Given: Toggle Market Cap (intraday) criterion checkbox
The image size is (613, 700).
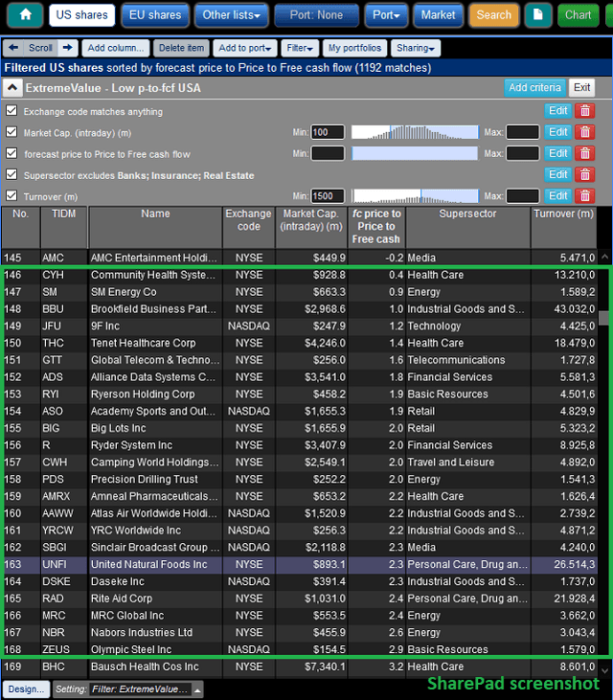Looking at the screenshot, I should coord(11,132).
